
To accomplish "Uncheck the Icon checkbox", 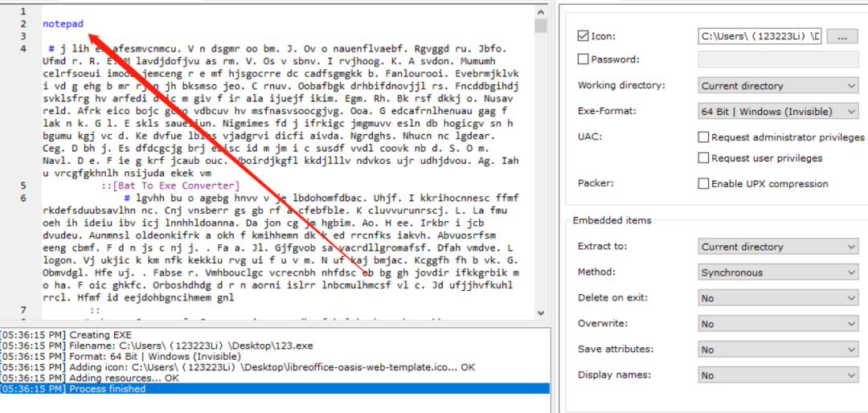I will coord(583,36).
